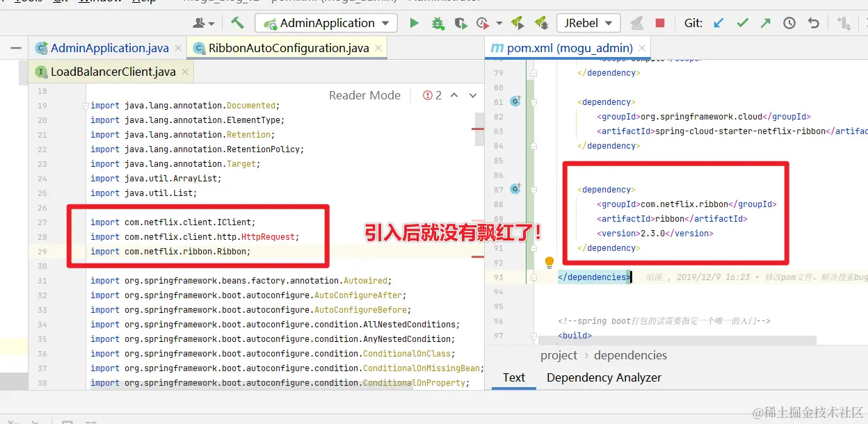Click the groupId com.netflix.ribbon line

click(686, 204)
